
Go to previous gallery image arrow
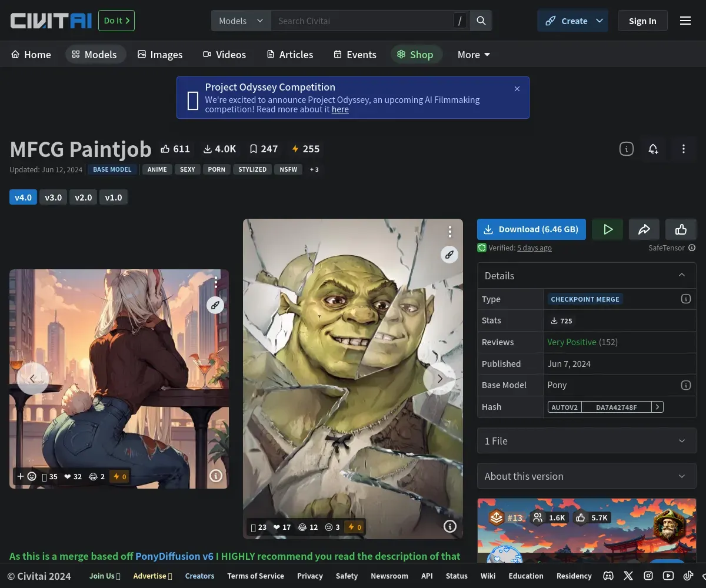(x=32, y=379)
